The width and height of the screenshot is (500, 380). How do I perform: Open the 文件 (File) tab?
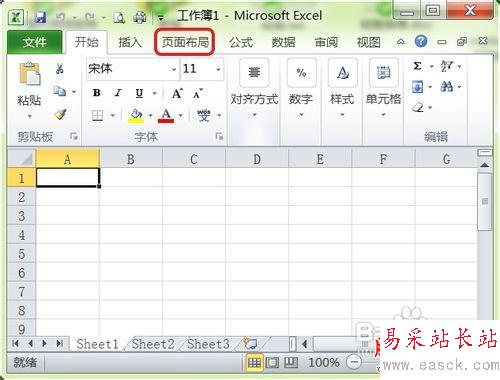pyautogui.click(x=35, y=42)
